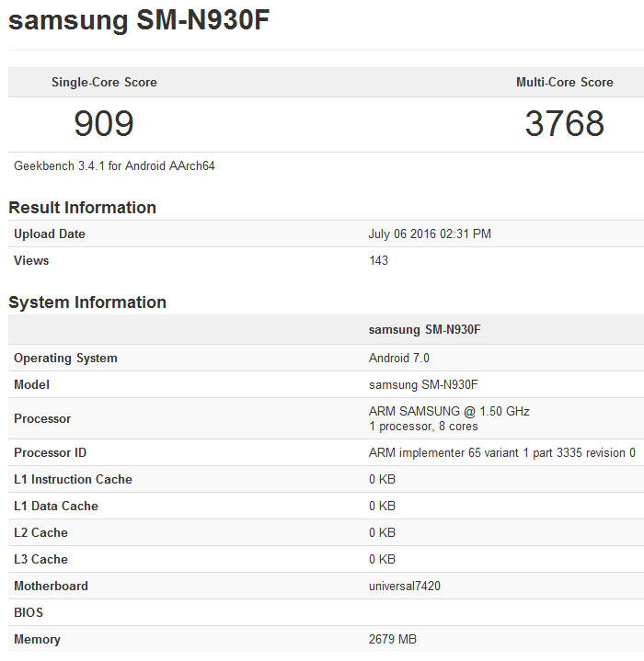The image size is (644, 661).
Task: Click the Operating System row label
Action: tap(65, 358)
